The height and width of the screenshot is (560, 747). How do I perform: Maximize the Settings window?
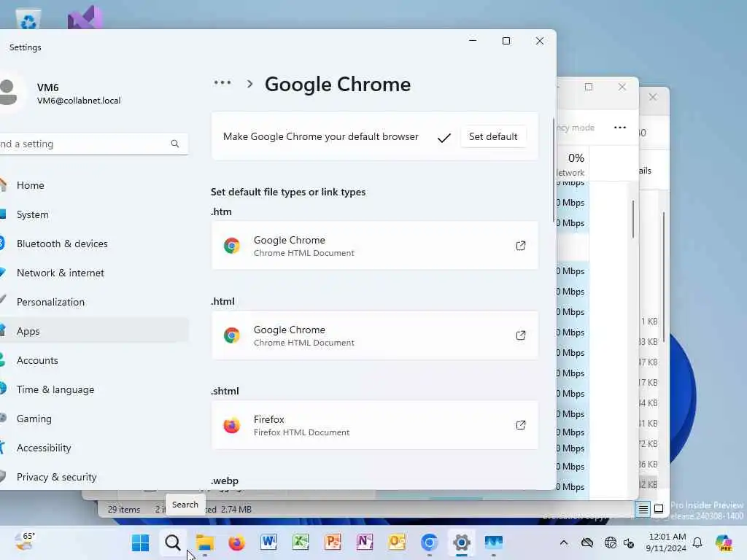click(506, 41)
